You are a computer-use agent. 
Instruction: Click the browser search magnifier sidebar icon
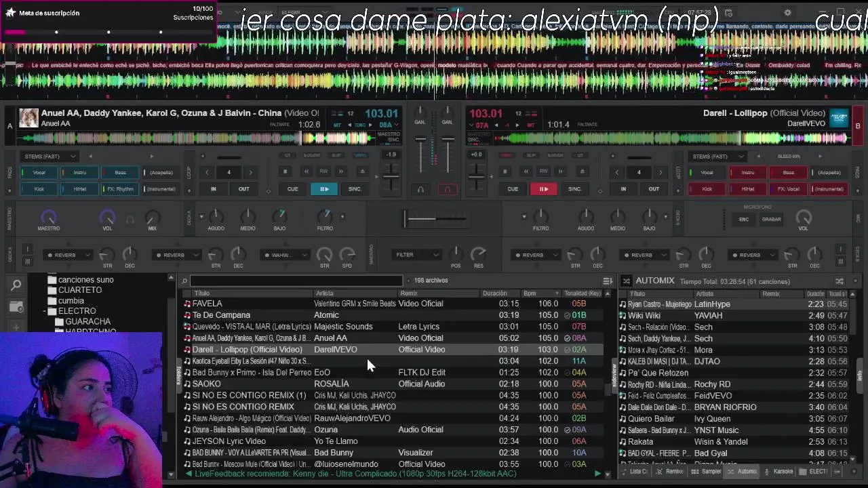16,285
